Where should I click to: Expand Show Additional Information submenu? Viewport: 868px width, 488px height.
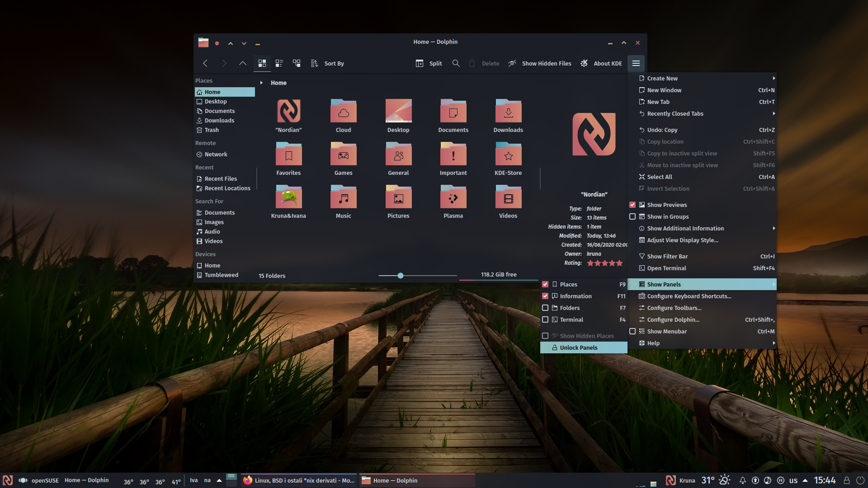click(x=702, y=228)
